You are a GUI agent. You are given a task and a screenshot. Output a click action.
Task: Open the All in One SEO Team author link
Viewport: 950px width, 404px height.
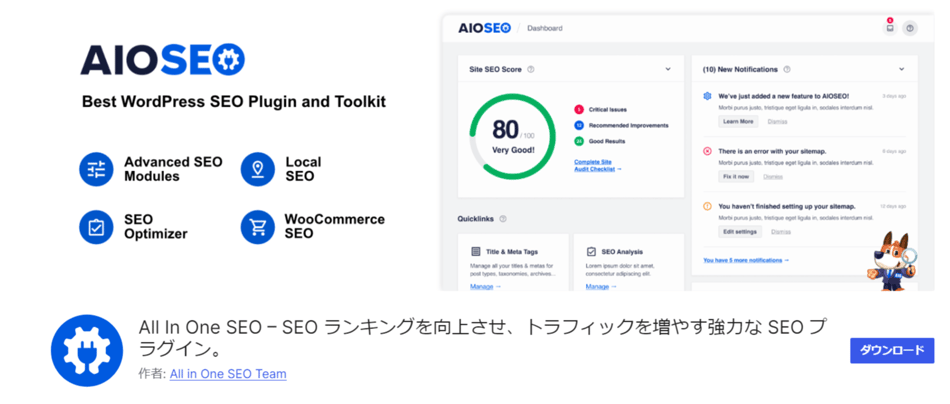click(228, 374)
